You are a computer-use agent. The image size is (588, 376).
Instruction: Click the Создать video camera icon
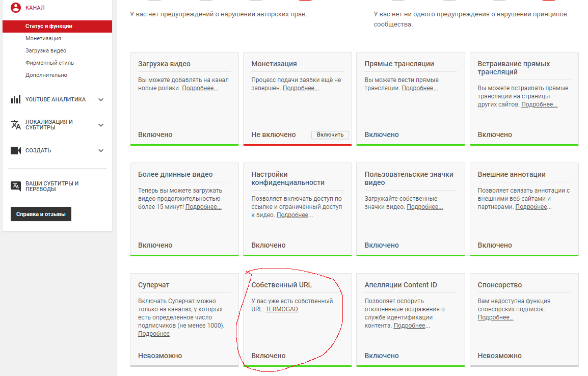pyautogui.click(x=16, y=151)
